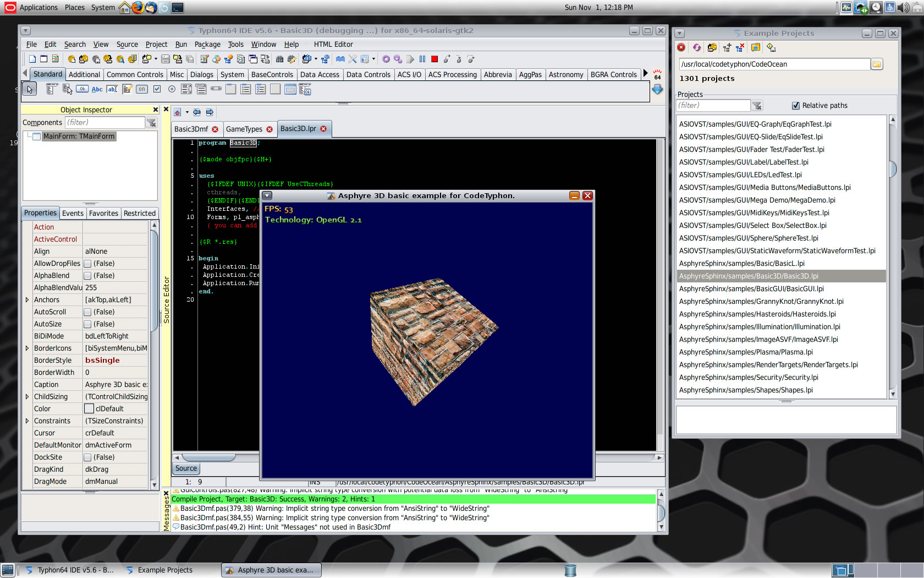
Task: Select the TButton Ok component in palette
Action: [x=82, y=89]
